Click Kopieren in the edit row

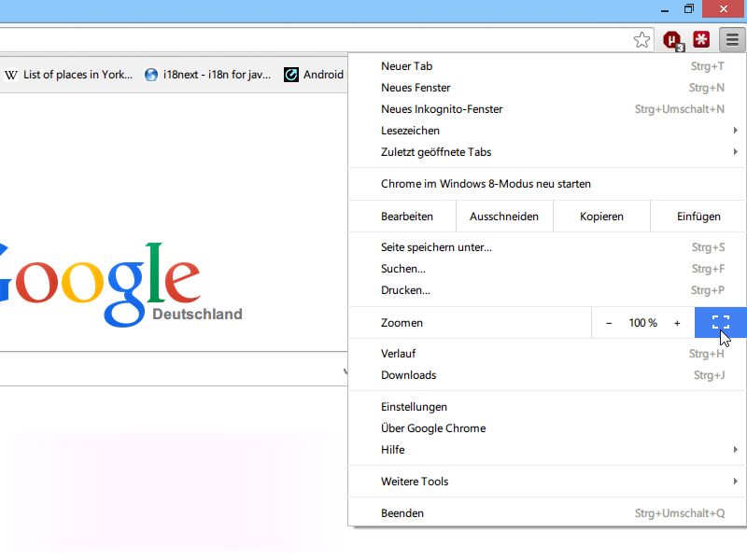(x=601, y=217)
